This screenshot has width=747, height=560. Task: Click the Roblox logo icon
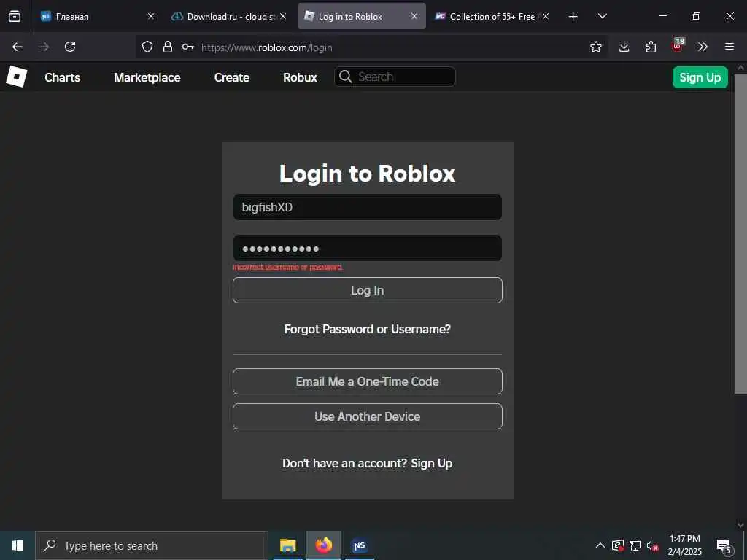tap(17, 77)
